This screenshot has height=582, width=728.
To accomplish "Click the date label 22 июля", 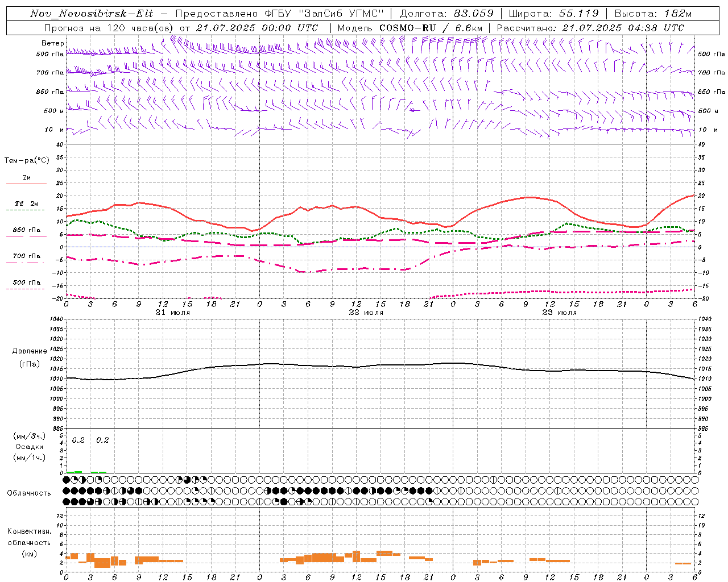I will [x=366, y=313].
